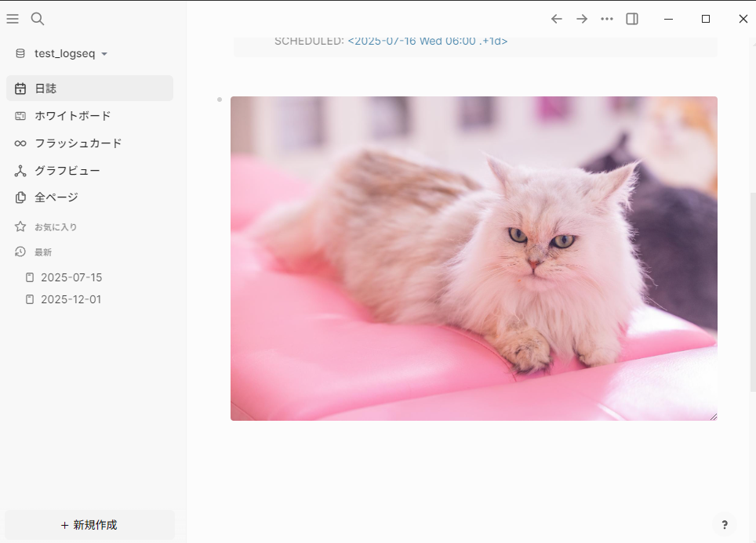The width and height of the screenshot is (756, 543).
Task: Toggle the right sidebar panel icon
Action: 632,19
